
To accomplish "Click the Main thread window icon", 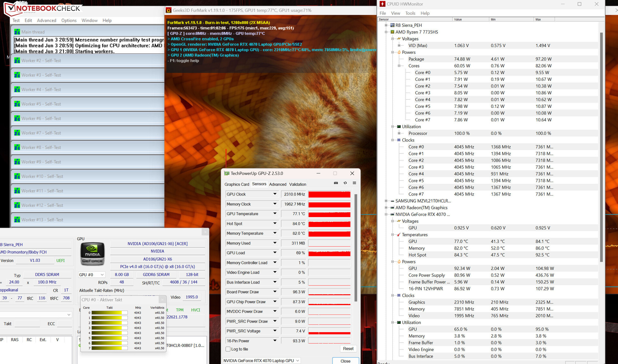I will coord(17,32).
